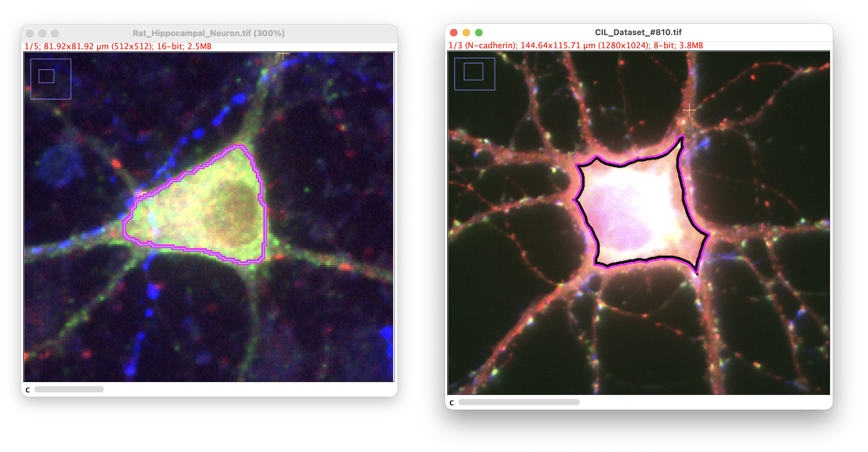Click the third gray button on Rat_Hippocampal_Neuron window
Viewport: 868px width, 452px height.
coord(55,33)
